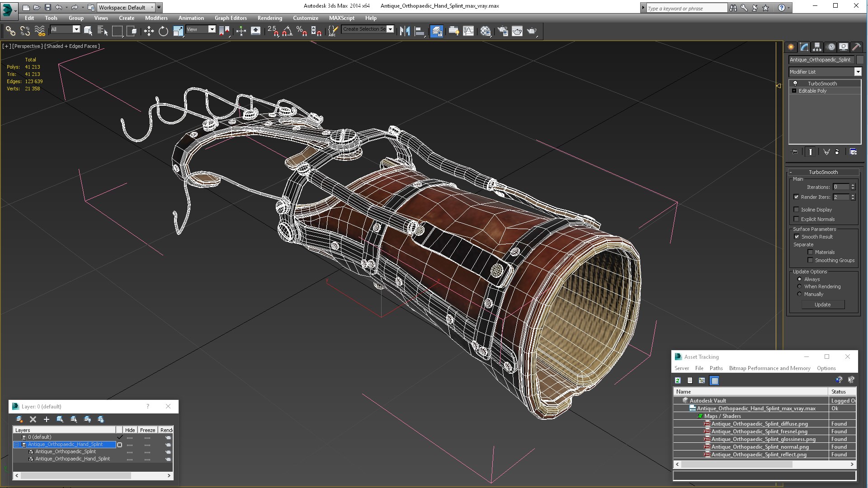Enable Separate by Materials checkbox

[810, 252]
